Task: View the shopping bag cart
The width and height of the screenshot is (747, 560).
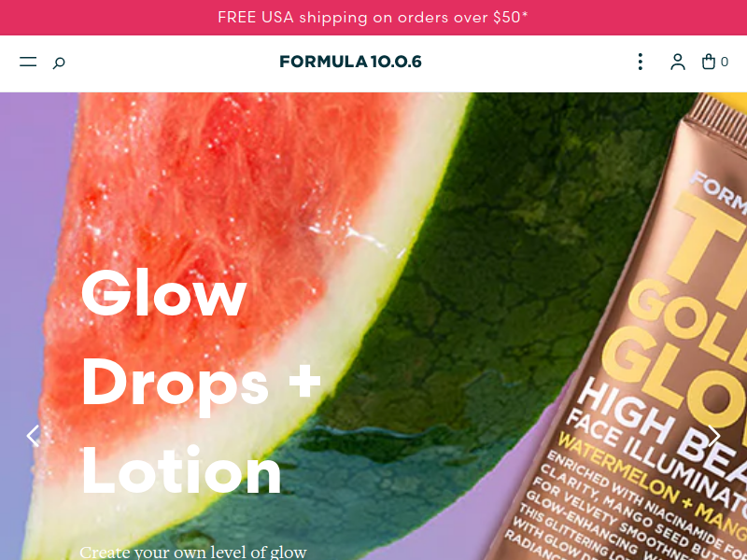Action: [x=709, y=62]
